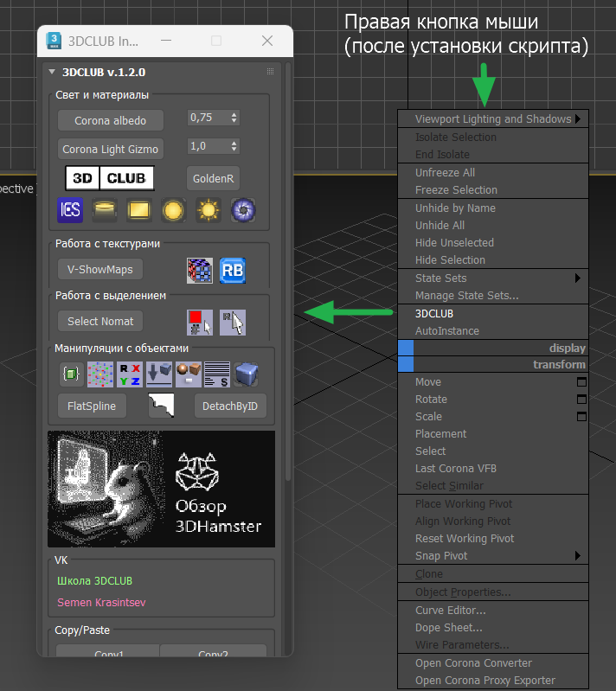This screenshot has height=691, width=616.
Task: Click the 3D CLUB logo button
Action: tap(110, 178)
